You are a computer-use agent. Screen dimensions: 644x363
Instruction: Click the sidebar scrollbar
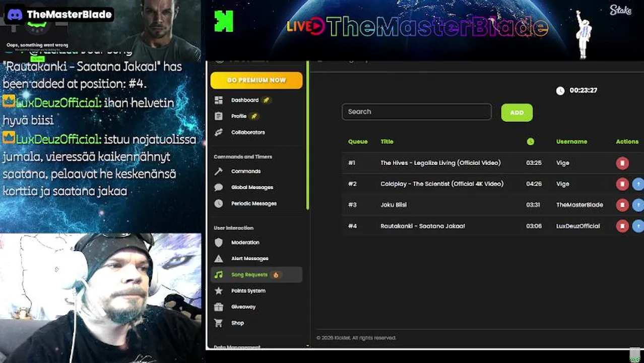307,135
